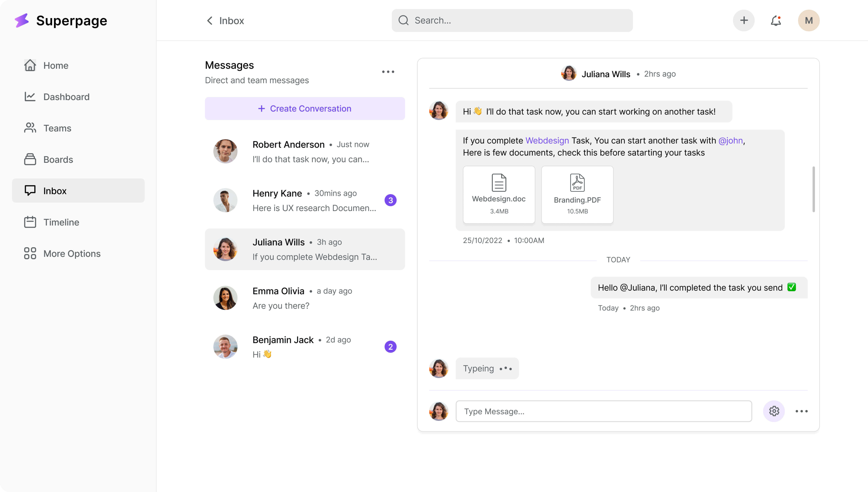Click the @john mention link
Screen dimensions: 868x492
coord(730,141)
